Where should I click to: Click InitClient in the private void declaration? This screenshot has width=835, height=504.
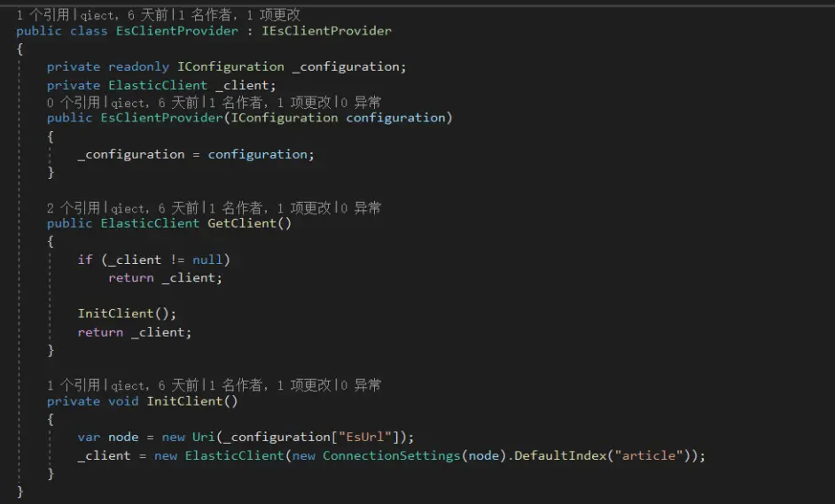point(184,401)
